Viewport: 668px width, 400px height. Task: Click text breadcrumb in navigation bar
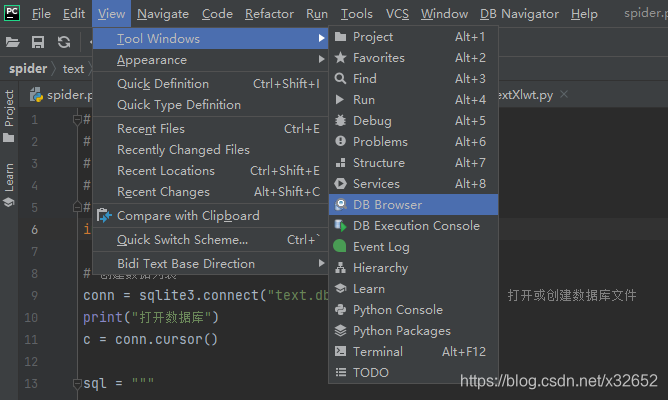tap(73, 69)
